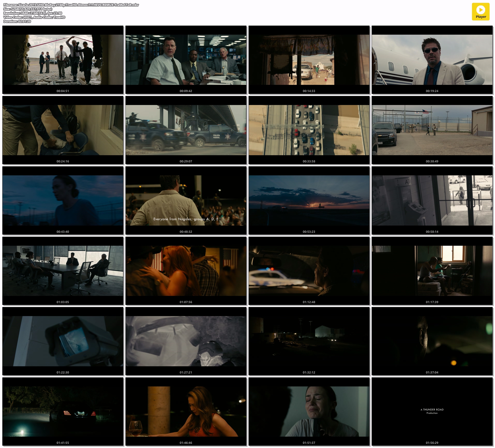Screen dimensions: 495x448
Task: Open the night vision thumbnail at 01:27:21
Action: pos(186,341)
